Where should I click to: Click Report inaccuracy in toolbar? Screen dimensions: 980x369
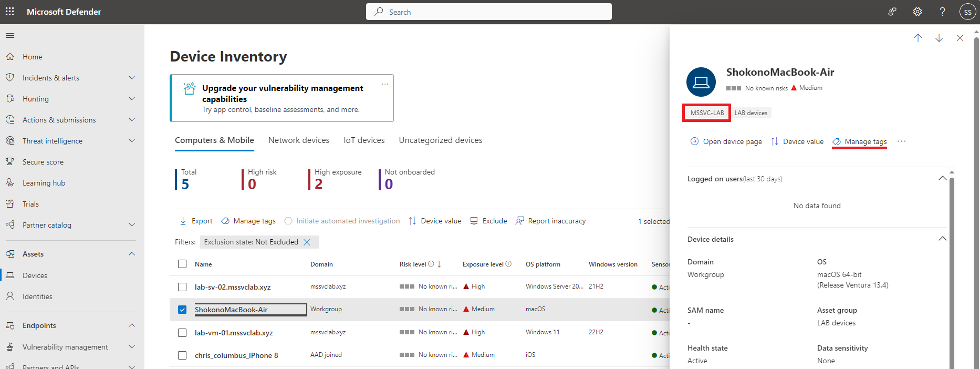coord(551,221)
